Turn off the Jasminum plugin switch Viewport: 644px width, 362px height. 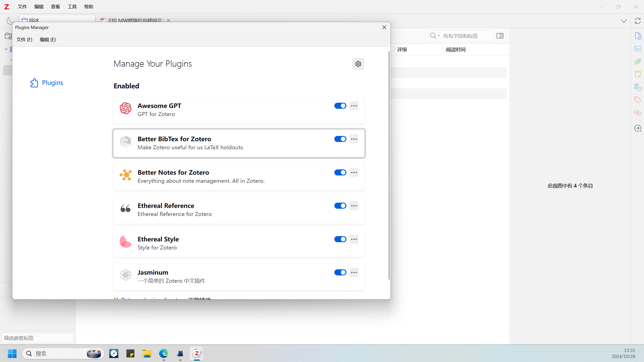click(x=340, y=272)
